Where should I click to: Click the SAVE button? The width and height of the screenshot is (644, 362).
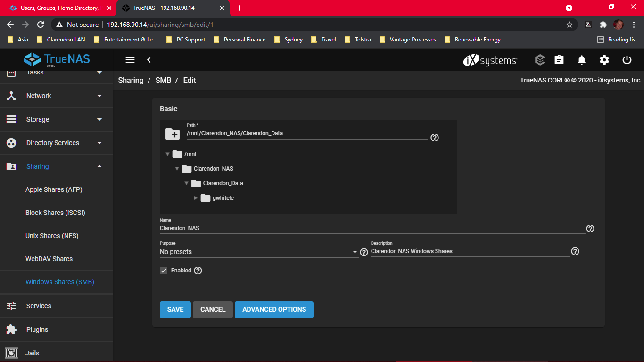175,310
